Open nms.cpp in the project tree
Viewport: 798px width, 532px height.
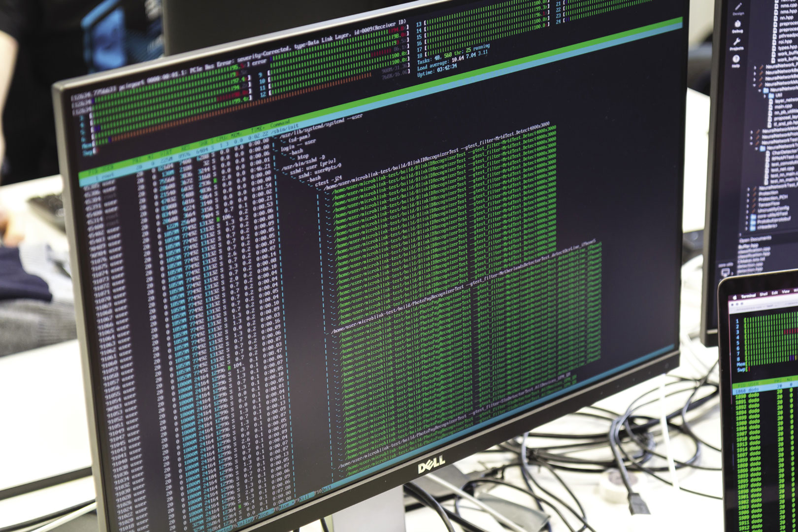[789, 5]
